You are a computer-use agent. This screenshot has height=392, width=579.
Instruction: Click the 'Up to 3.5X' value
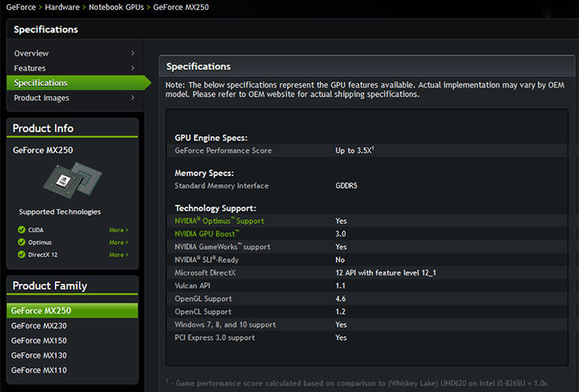pyautogui.click(x=355, y=151)
